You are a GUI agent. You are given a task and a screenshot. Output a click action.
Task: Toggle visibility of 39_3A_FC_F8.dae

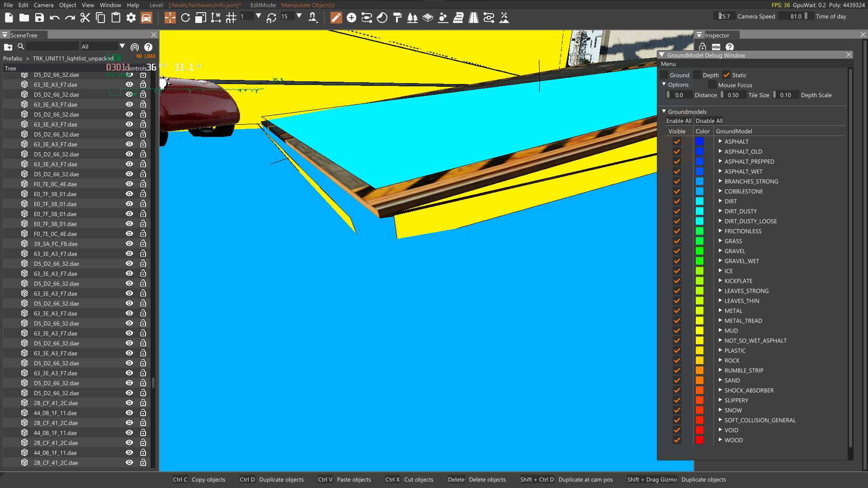point(129,244)
